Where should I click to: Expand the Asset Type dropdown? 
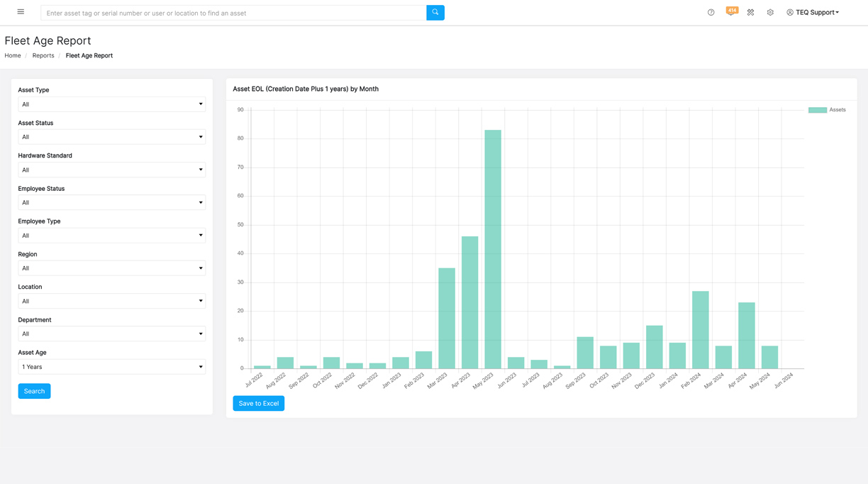pos(111,104)
